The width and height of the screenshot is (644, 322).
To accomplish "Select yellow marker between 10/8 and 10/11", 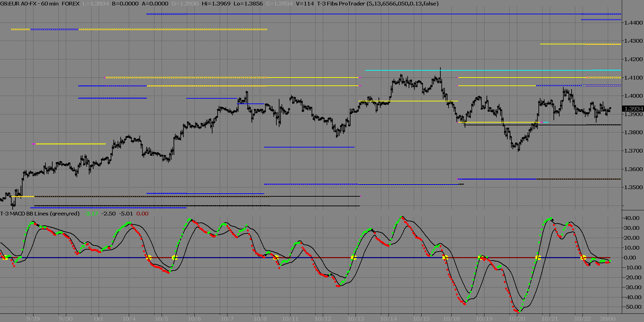I will [276, 258].
